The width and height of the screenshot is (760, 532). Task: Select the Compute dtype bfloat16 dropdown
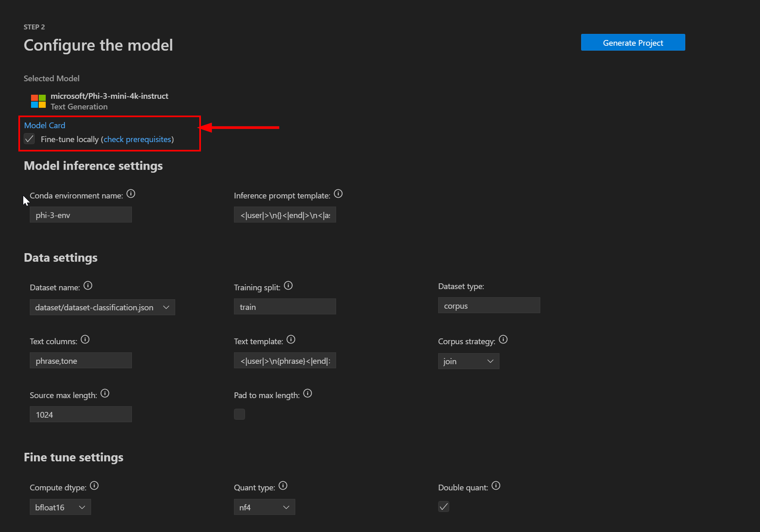point(60,507)
